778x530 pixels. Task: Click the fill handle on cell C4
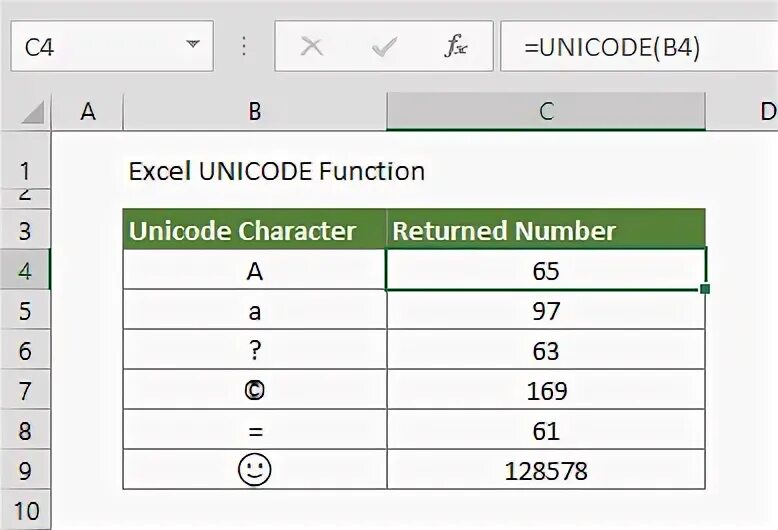tap(705, 289)
